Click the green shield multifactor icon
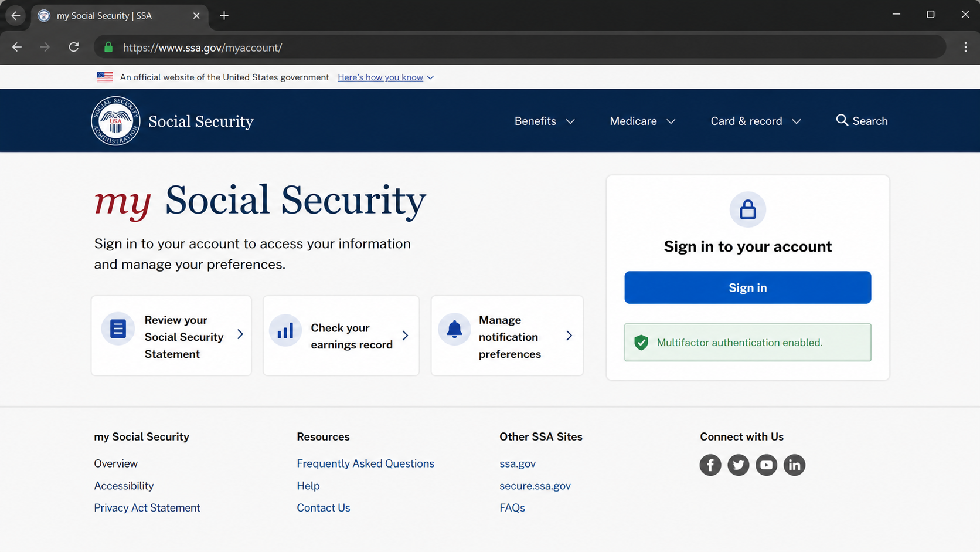980x552 pixels. coord(641,343)
